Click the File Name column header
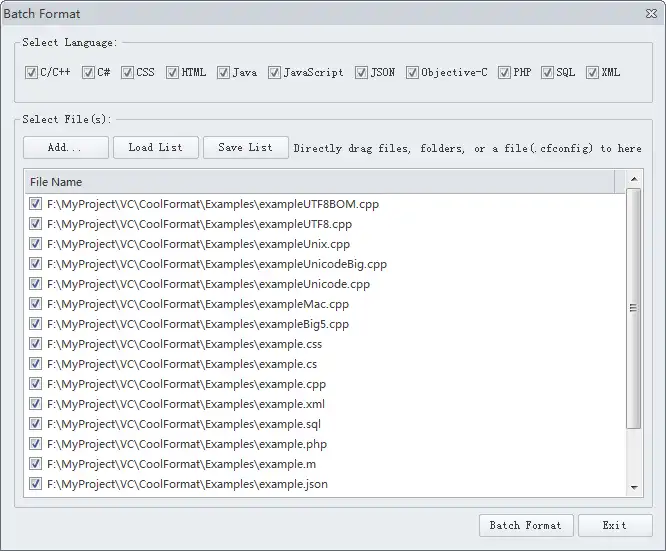Viewport: 666px width, 551px height. [x=319, y=182]
